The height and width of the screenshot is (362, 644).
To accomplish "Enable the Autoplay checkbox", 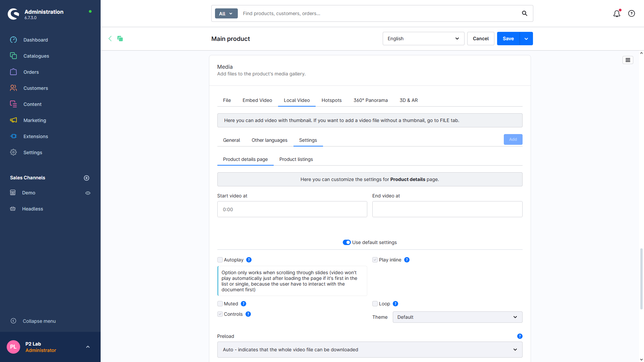I will tap(220, 260).
